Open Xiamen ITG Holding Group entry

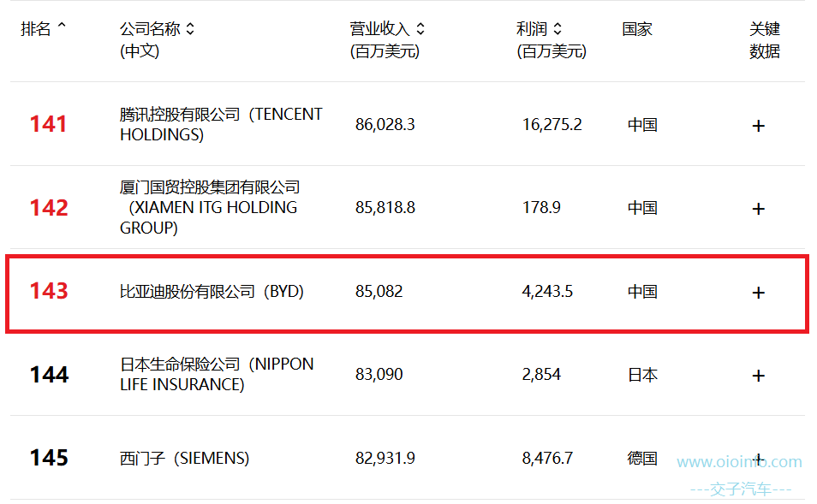[x=210, y=207]
